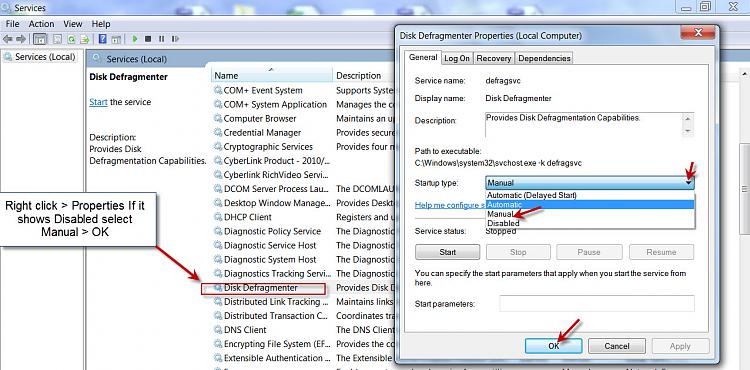Click the Export List toolbar icon
The image size is (750, 370).
(x=85, y=39)
